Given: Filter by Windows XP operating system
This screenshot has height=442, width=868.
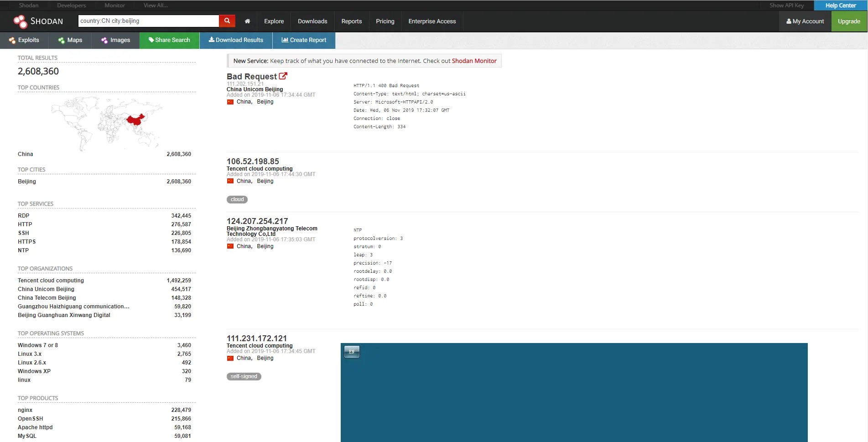Looking at the screenshot, I should [x=34, y=371].
